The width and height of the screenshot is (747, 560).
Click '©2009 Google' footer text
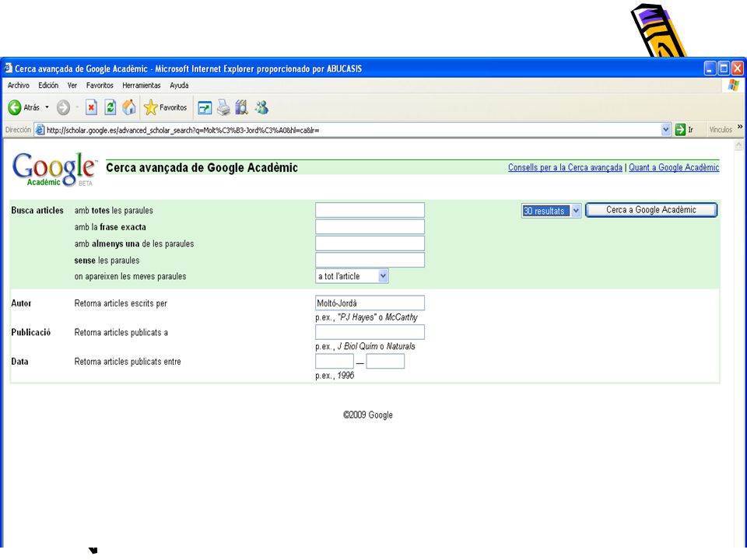pyautogui.click(x=368, y=415)
